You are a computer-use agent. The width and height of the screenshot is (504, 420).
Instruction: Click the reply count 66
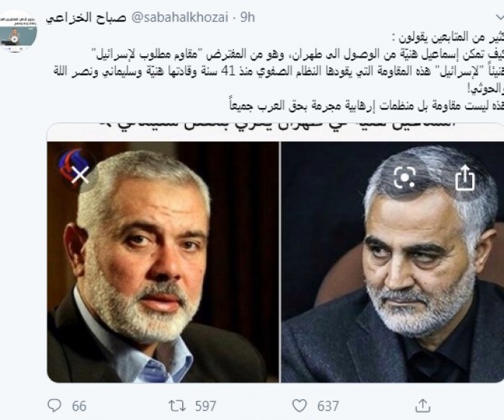point(78,406)
